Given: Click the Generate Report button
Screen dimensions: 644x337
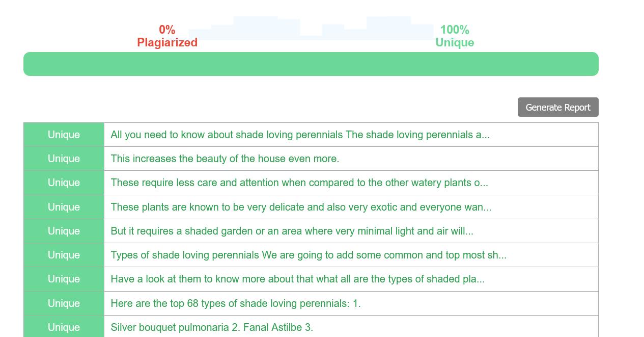Looking at the screenshot, I should [558, 107].
